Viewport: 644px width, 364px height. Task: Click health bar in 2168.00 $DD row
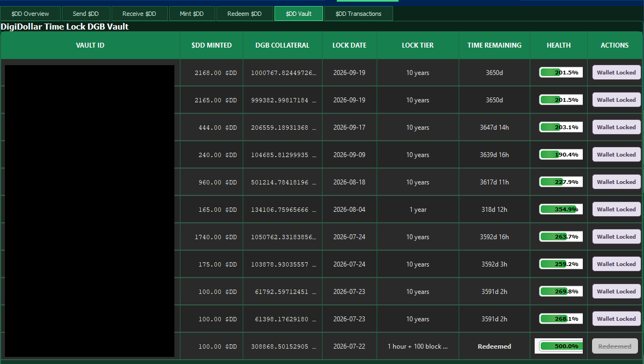point(561,72)
